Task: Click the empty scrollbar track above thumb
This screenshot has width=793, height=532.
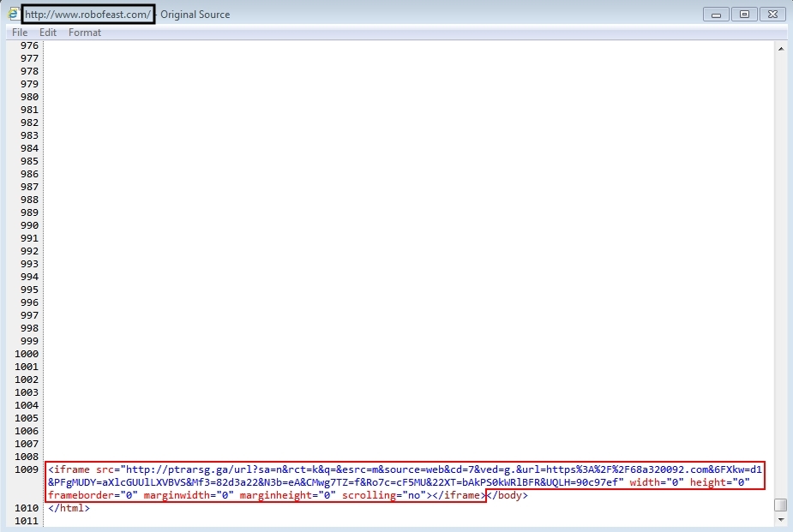Action: pyautogui.click(x=780, y=257)
